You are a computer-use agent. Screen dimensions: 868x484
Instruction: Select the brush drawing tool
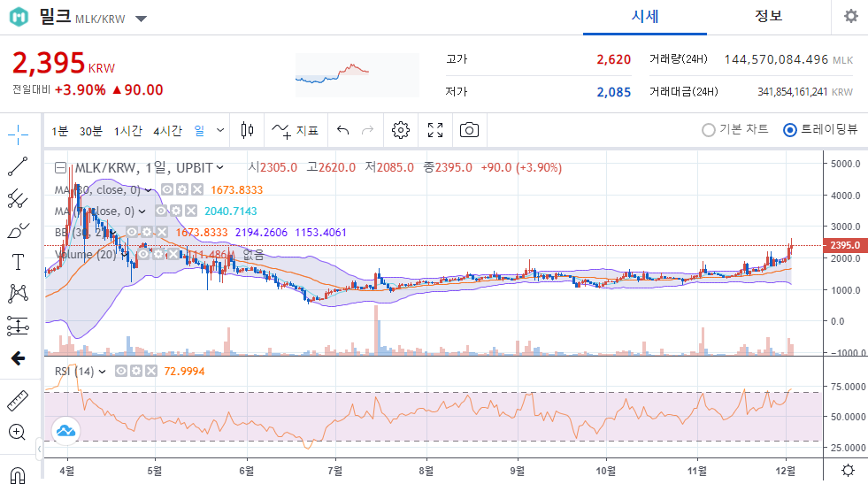pos(18,230)
